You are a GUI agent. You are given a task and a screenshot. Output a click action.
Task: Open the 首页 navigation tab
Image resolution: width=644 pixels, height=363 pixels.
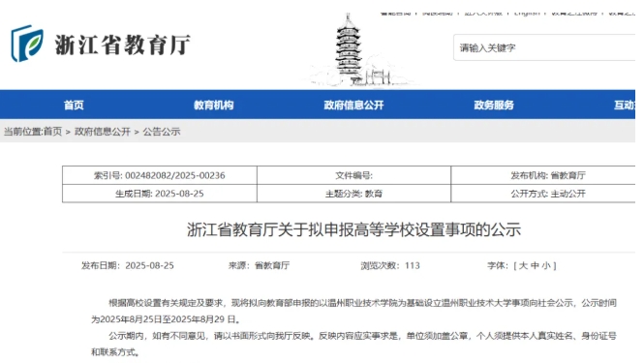74,106
